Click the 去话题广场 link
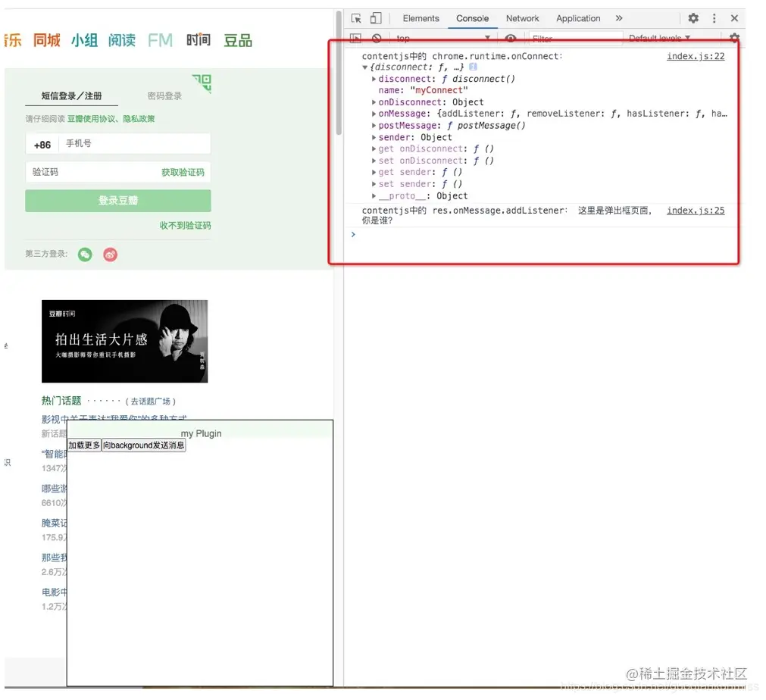 [151, 402]
